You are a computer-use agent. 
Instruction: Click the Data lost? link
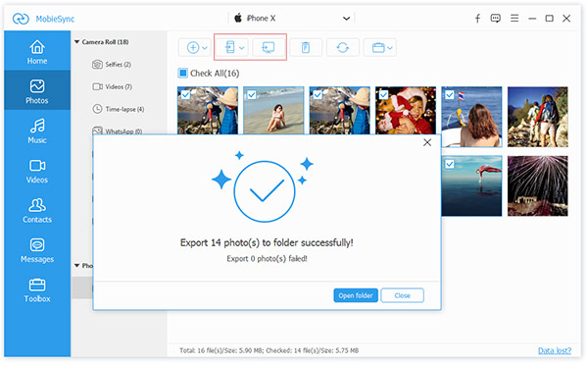(555, 350)
